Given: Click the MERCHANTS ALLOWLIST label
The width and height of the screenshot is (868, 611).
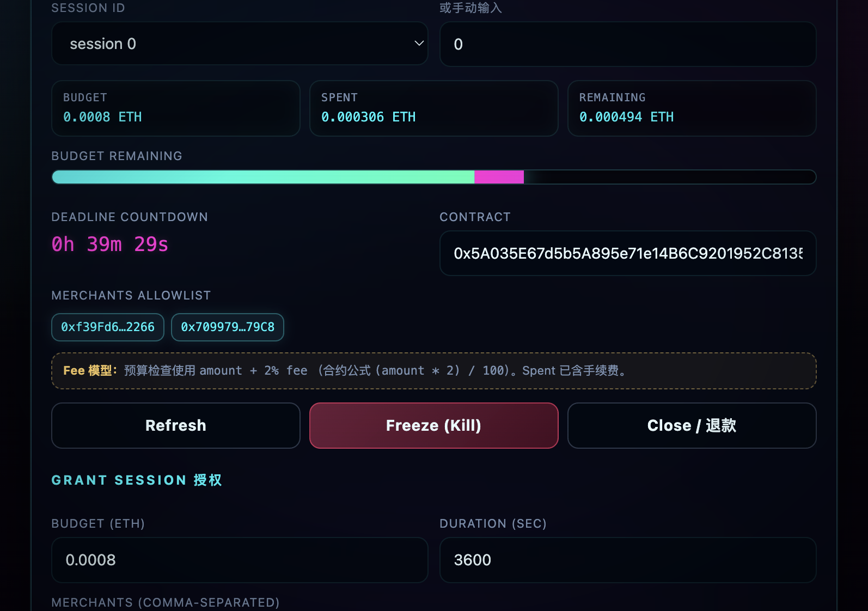Looking at the screenshot, I should point(131,295).
